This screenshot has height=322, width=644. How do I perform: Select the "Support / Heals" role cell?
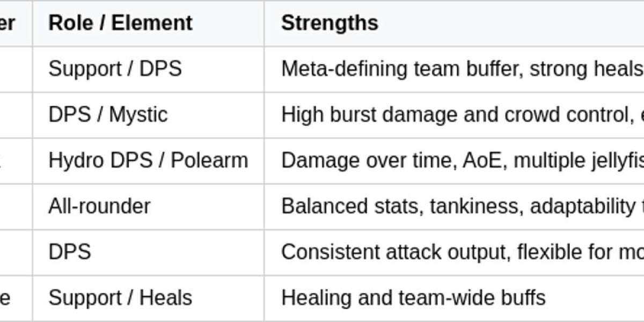point(120,298)
